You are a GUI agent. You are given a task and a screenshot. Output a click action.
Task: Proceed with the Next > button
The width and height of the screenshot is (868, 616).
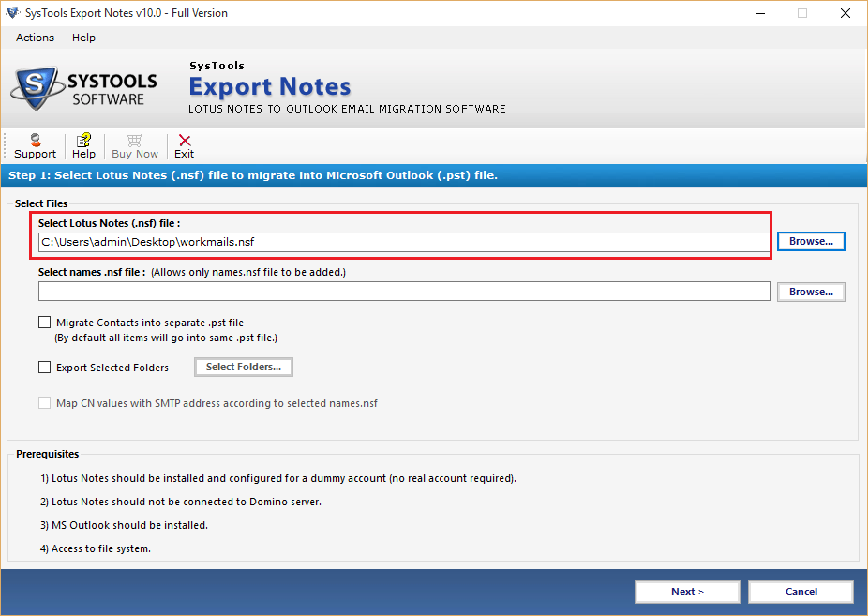pos(687,592)
